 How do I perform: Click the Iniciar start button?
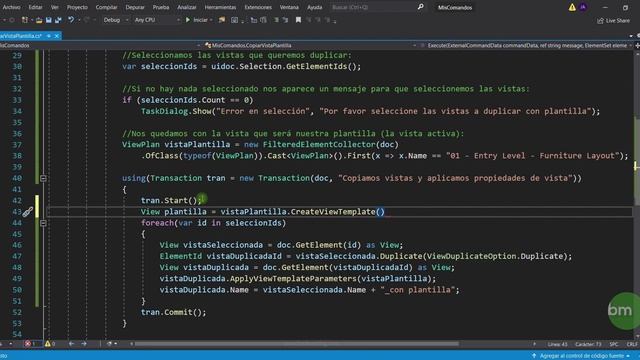(x=197, y=20)
